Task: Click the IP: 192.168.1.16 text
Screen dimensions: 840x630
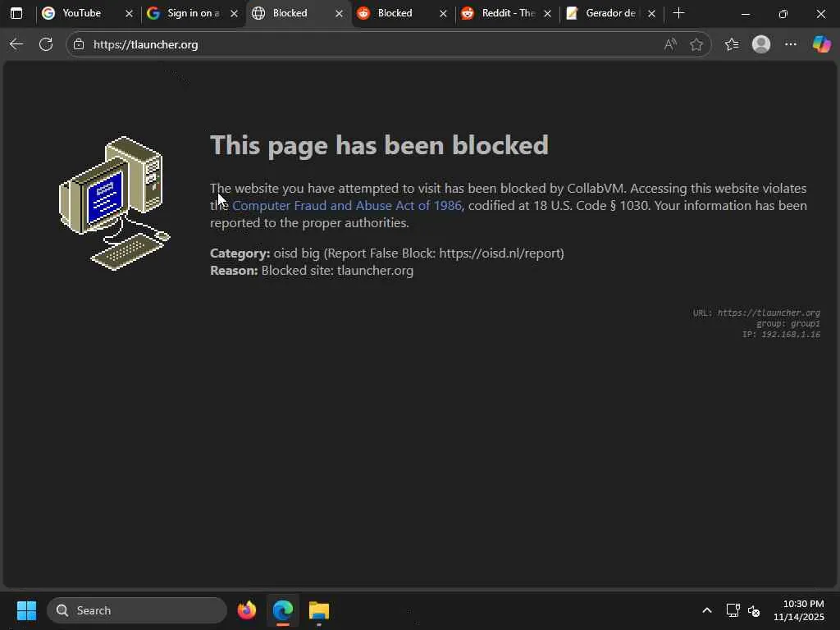Action: [x=781, y=335]
